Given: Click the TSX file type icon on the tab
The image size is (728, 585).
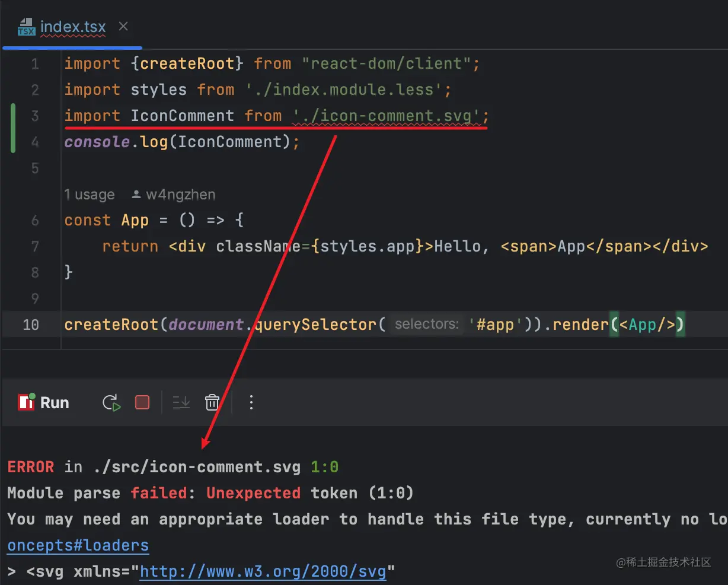Looking at the screenshot, I should (25, 27).
